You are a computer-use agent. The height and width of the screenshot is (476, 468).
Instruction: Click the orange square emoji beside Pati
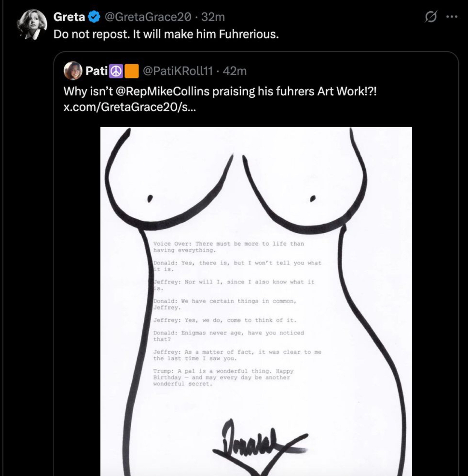click(132, 71)
